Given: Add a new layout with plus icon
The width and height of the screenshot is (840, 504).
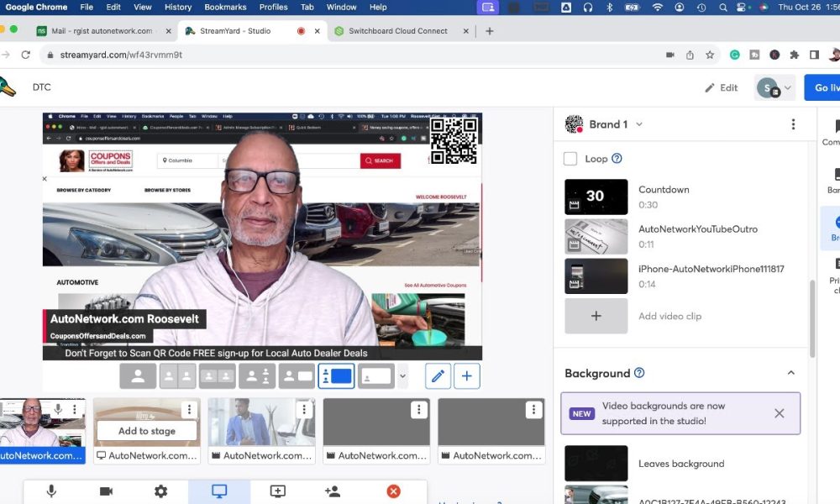Looking at the screenshot, I should click(x=466, y=376).
